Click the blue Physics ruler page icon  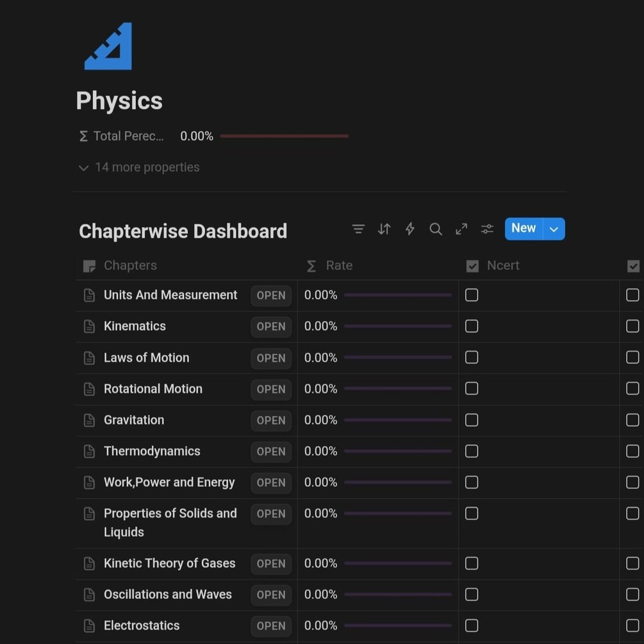(x=108, y=46)
